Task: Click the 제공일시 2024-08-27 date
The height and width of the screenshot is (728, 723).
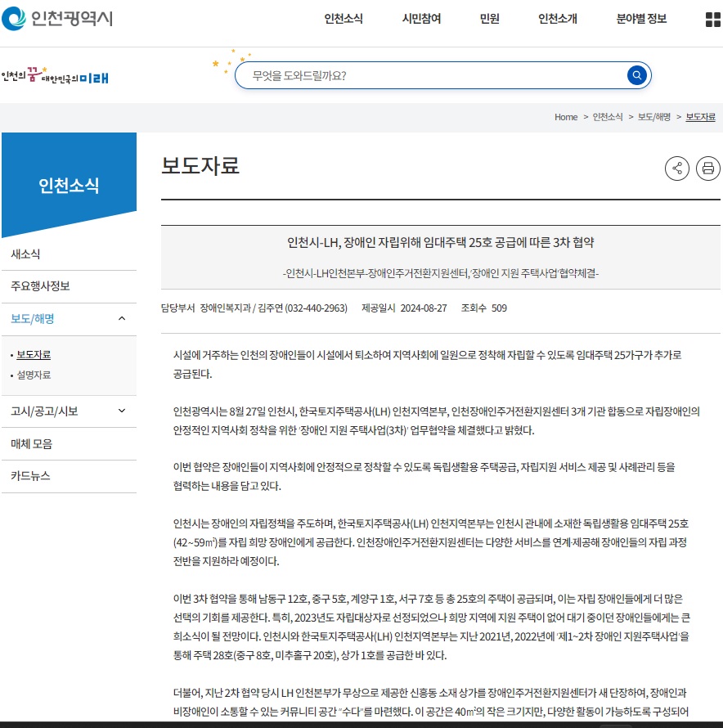Action: [x=404, y=308]
